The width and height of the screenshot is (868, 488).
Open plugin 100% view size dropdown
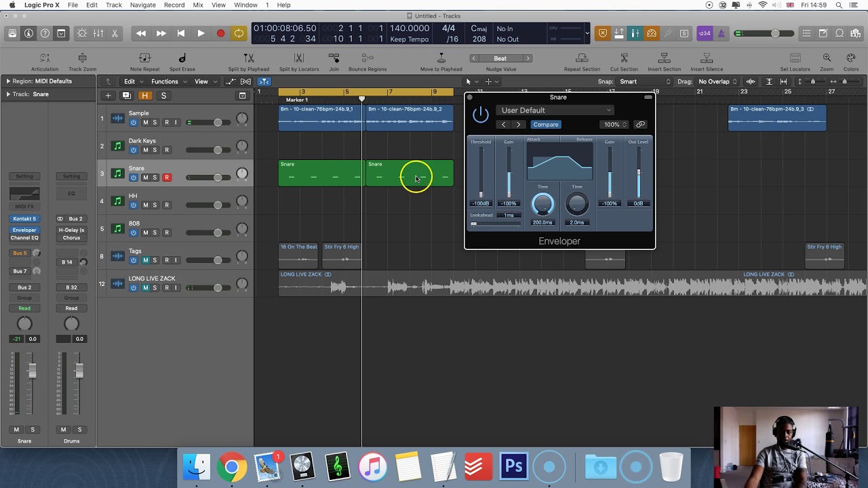click(x=614, y=125)
